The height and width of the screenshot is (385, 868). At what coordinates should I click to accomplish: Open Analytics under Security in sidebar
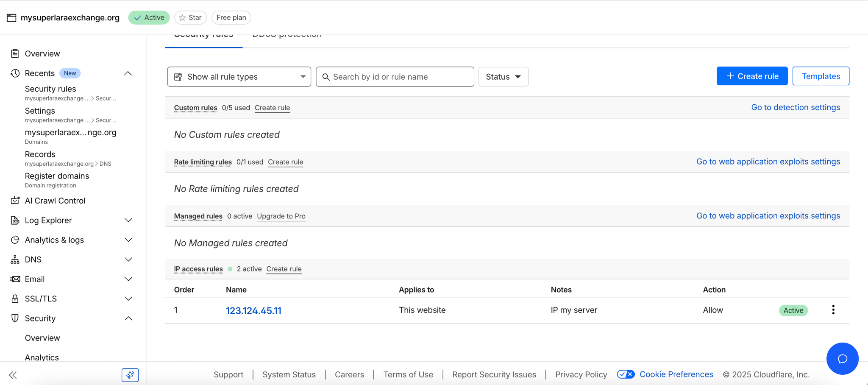point(42,357)
